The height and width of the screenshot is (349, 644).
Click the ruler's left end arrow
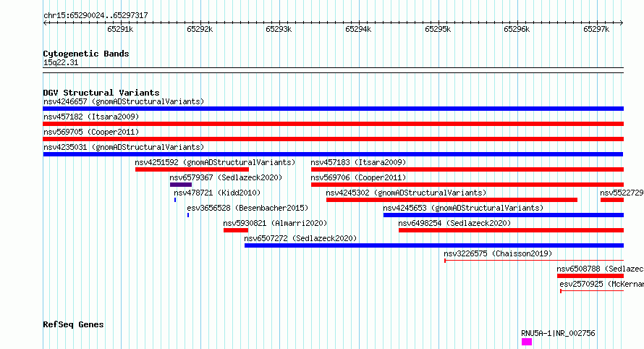click(45, 23)
